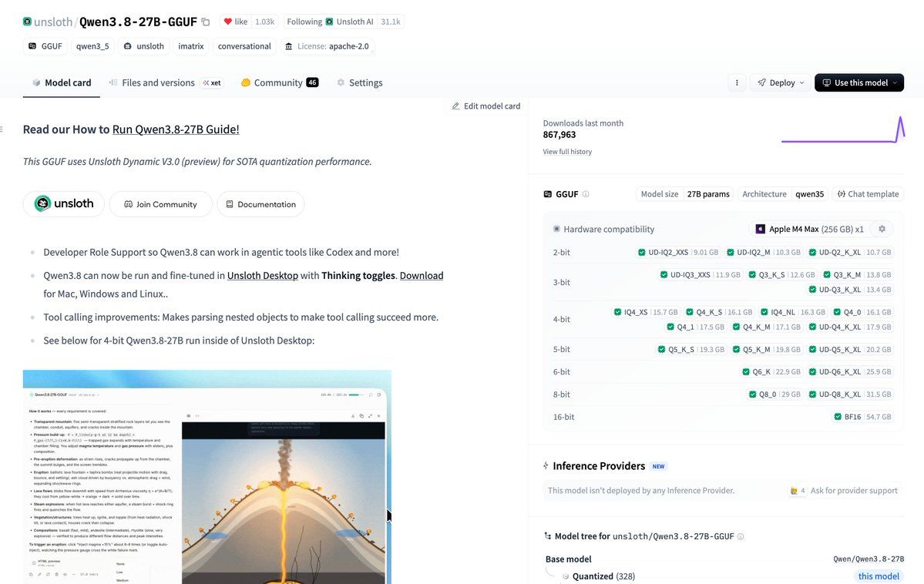924x584 pixels.
Task: Select the conversational tag
Action: point(244,46)
